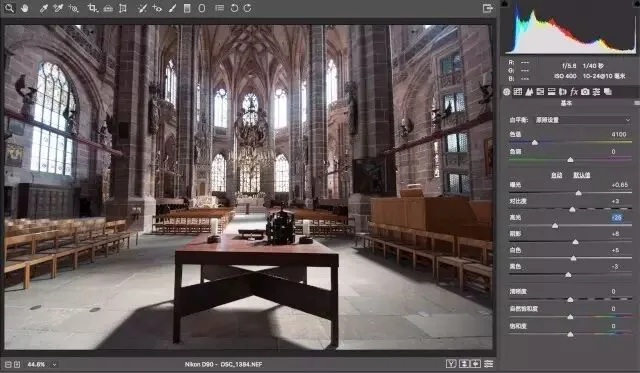Activate the Red Eye Removal tool

157,8
